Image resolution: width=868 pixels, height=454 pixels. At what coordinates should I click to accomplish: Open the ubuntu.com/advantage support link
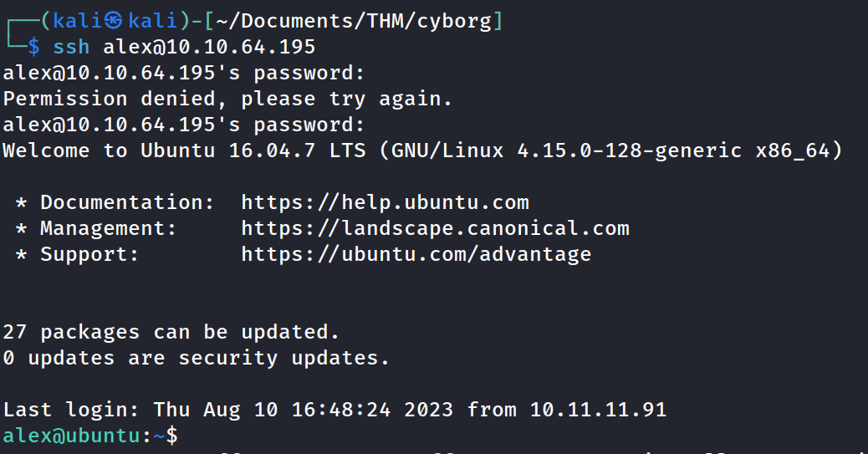[416, 254]
